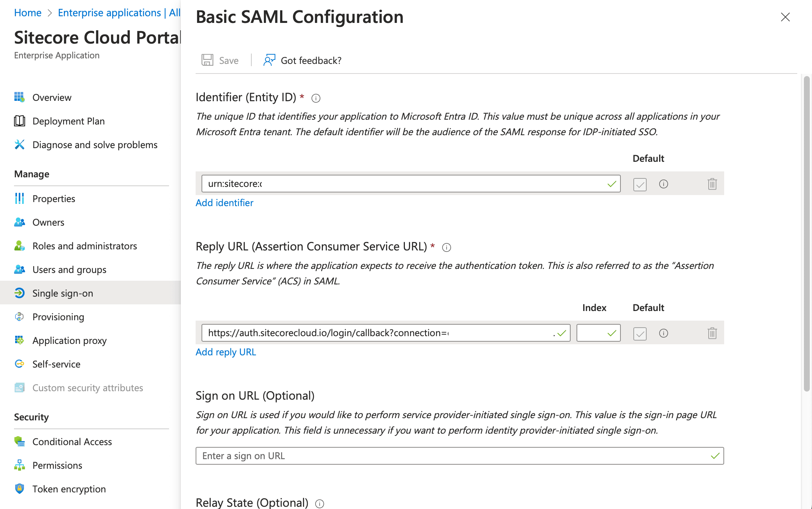The image size is (812, 509).
Task: Toggle the Identifier Default checkbox
Action: [640, 184]
